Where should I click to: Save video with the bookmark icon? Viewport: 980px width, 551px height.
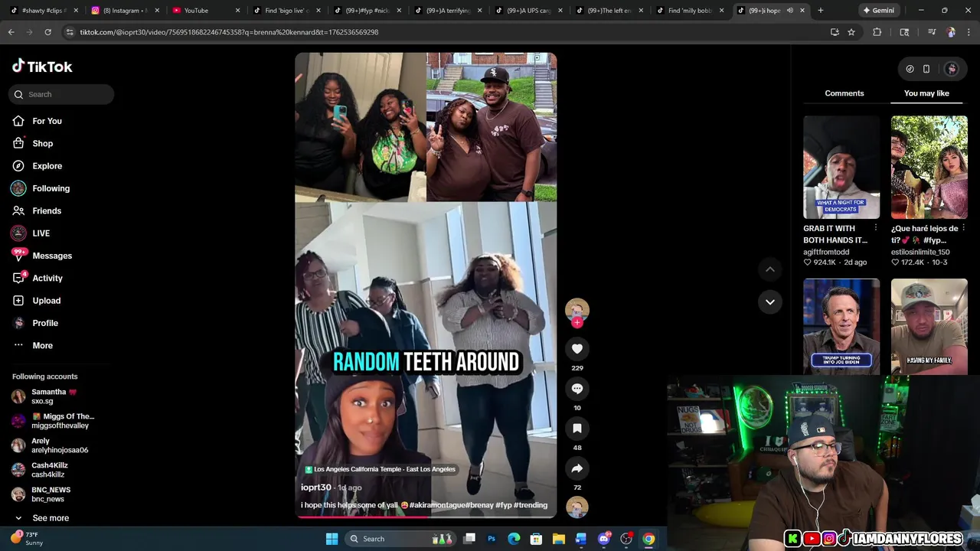[x=577, y=429]
